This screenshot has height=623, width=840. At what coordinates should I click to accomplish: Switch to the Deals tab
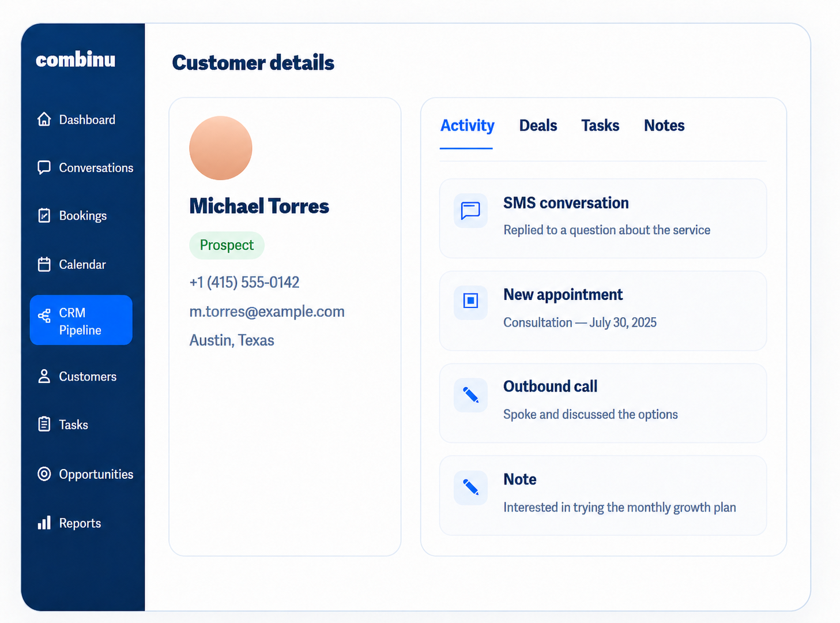[538, 125]
